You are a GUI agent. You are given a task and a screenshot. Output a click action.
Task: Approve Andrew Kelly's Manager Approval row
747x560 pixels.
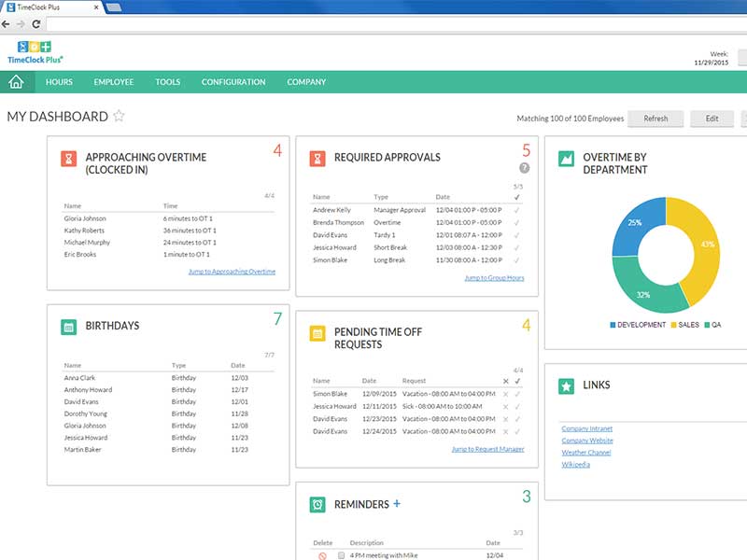point(517,210)
